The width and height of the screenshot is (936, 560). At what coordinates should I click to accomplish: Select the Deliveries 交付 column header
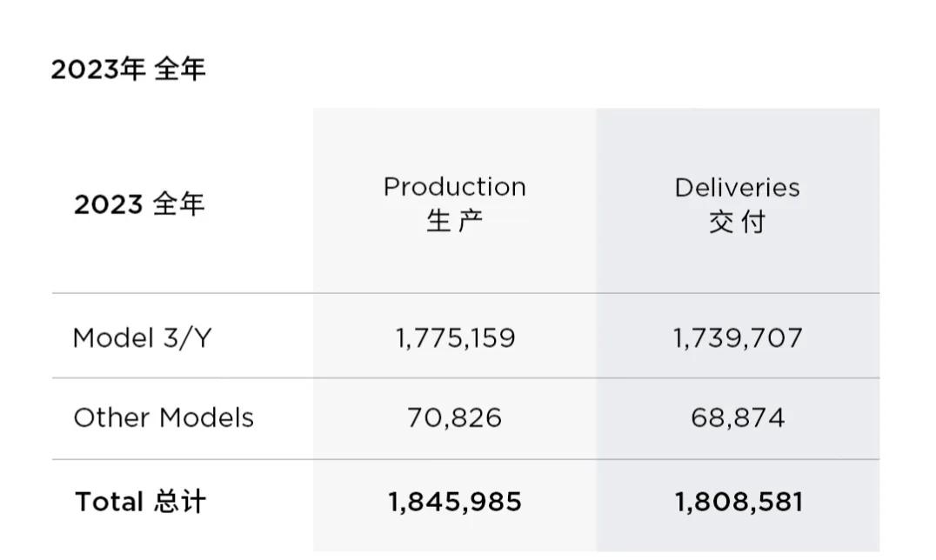[737, 204]
